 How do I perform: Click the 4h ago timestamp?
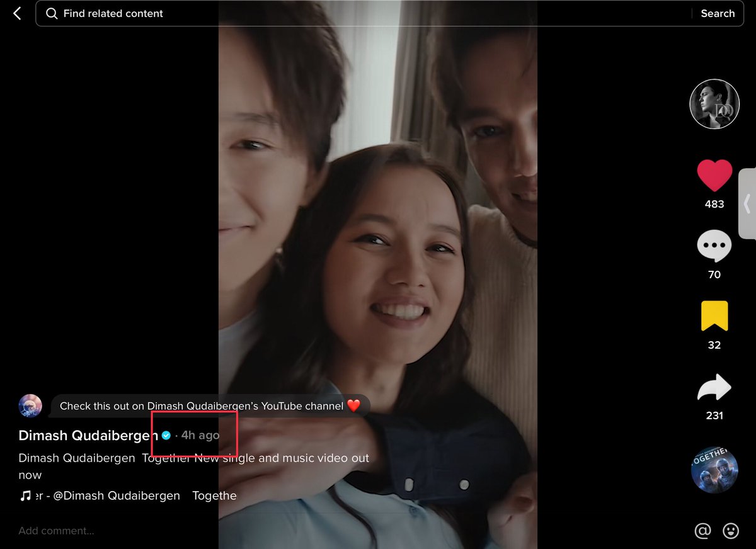(x=200, y=435)
